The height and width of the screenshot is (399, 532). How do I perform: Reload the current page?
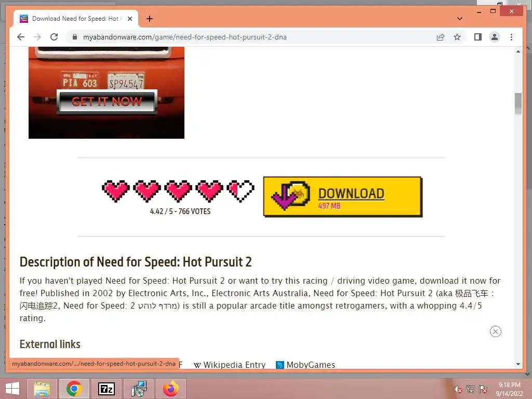[54, 37]
